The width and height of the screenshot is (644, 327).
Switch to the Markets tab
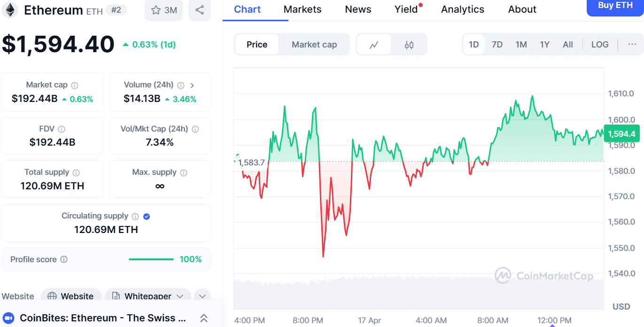click(x=302, y=9)
